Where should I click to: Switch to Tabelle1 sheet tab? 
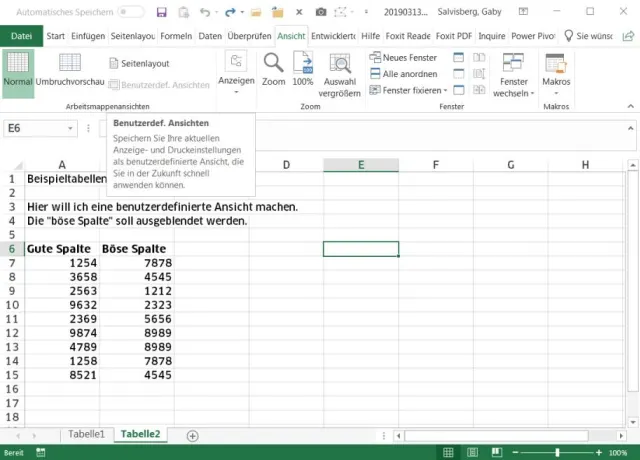point(86,435)
